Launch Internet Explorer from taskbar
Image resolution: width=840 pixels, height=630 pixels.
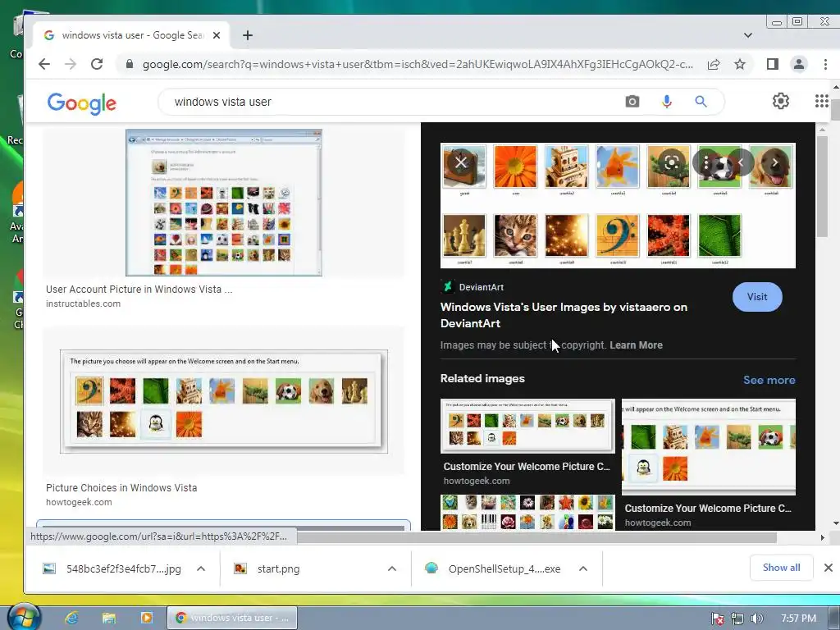click(x=71, y=618)
